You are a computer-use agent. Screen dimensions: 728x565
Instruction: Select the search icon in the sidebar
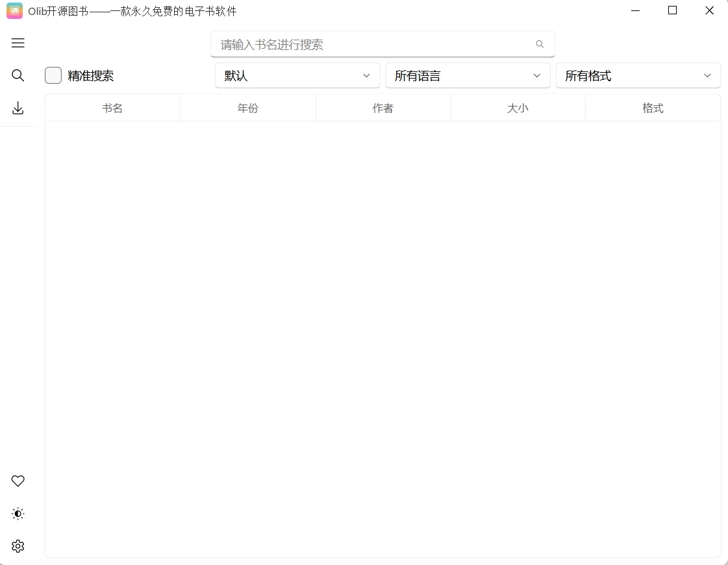(18, 75)
